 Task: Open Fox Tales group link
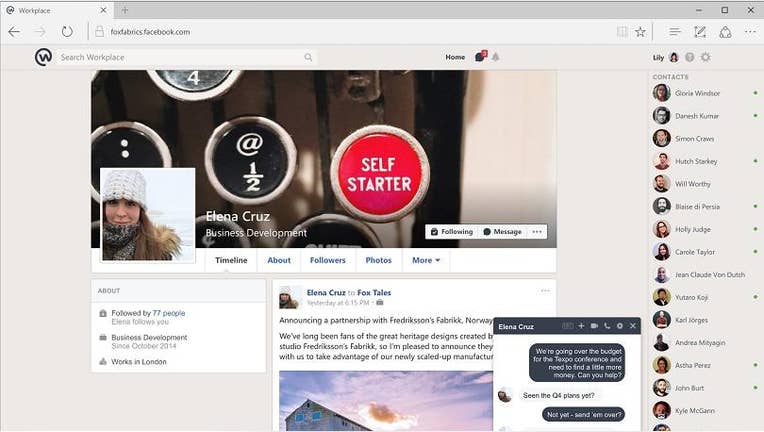(374, 293)
